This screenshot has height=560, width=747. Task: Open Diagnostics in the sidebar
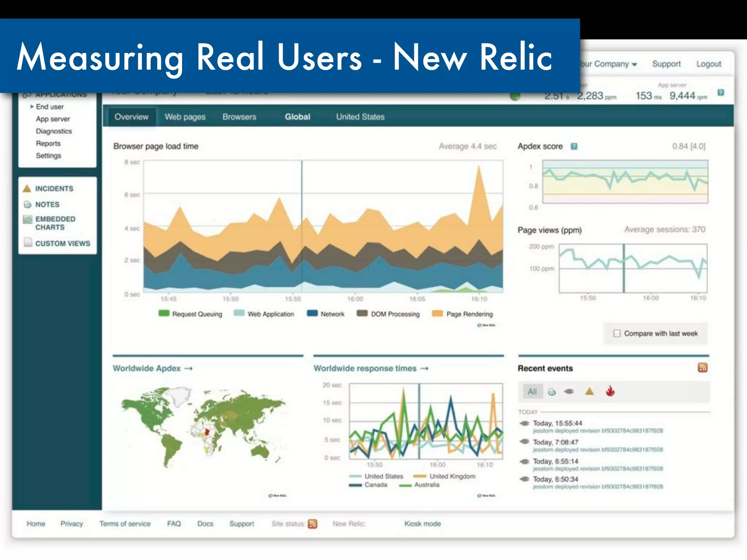[54, 131]
